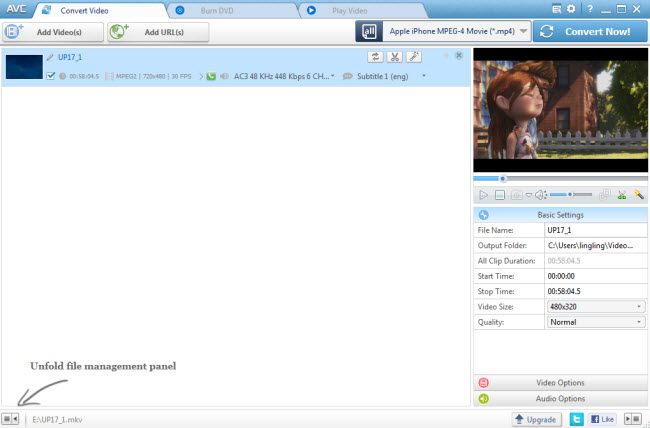Image resolution: width=650 pixels, height=428 pixels.
Task: Click the Output Folder path field
Action: coord(596,246)
